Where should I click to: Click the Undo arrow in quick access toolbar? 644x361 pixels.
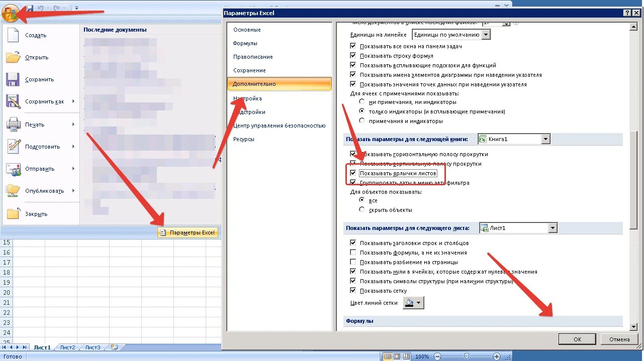point(41,8)
